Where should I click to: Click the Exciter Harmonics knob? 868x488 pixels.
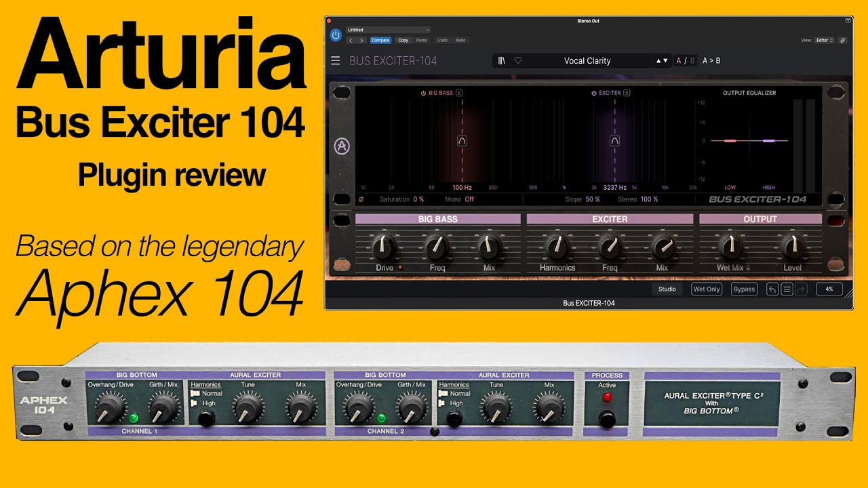[557, 247]
